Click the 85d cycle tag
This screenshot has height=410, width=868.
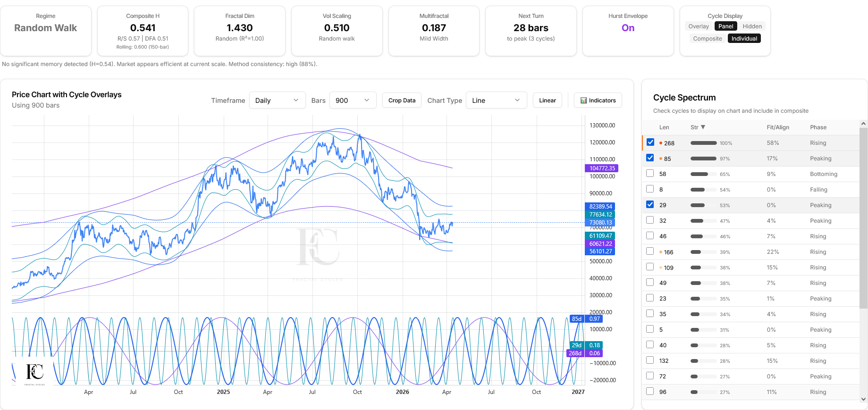click(x=577, y=318)
